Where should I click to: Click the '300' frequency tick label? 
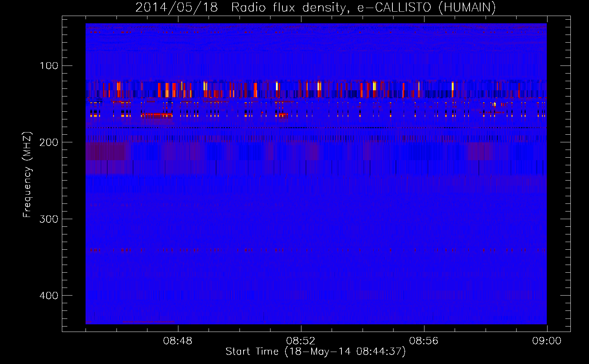coord(49,219)
